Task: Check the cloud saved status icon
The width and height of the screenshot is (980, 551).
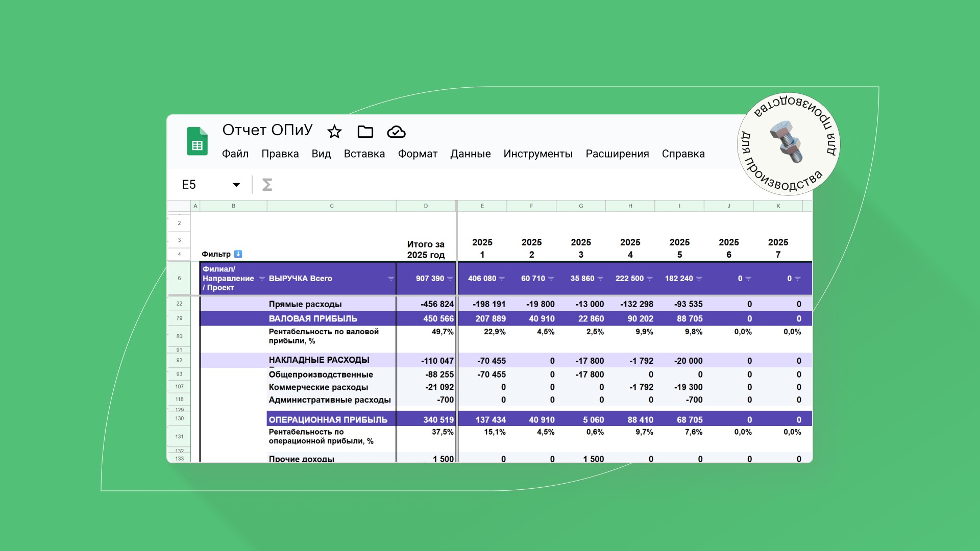Action: pyautogui.click(x=396, y=132)
